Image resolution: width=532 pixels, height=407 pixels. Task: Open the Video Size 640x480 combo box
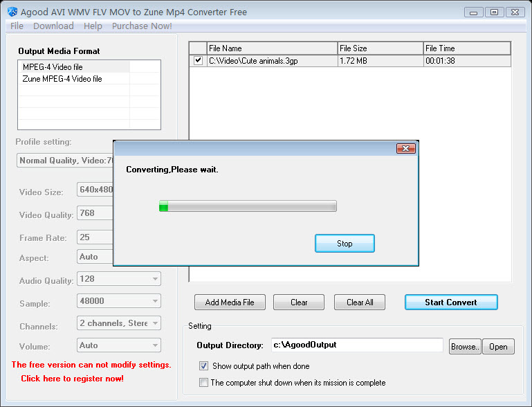(x=95, y=190)
